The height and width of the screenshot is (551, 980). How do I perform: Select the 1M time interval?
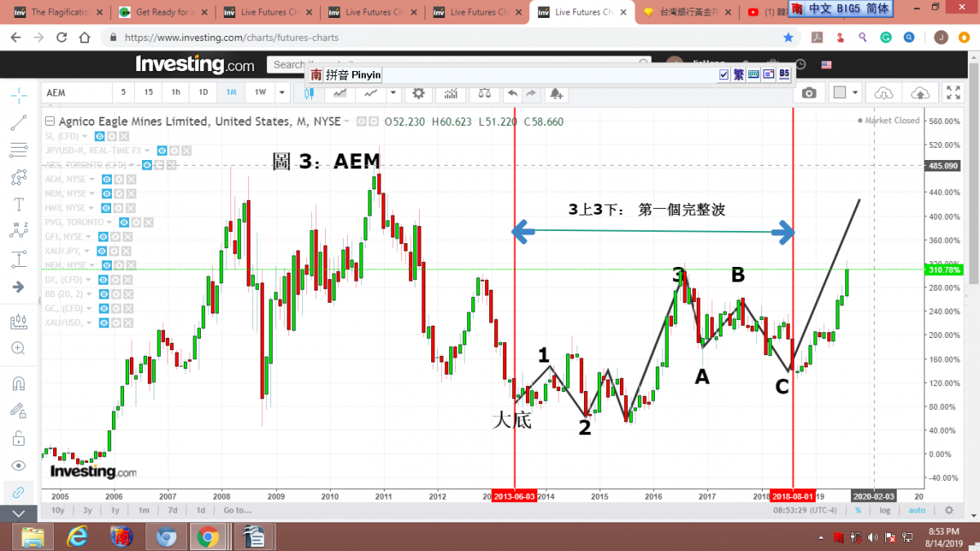click(x=232, y=92)
